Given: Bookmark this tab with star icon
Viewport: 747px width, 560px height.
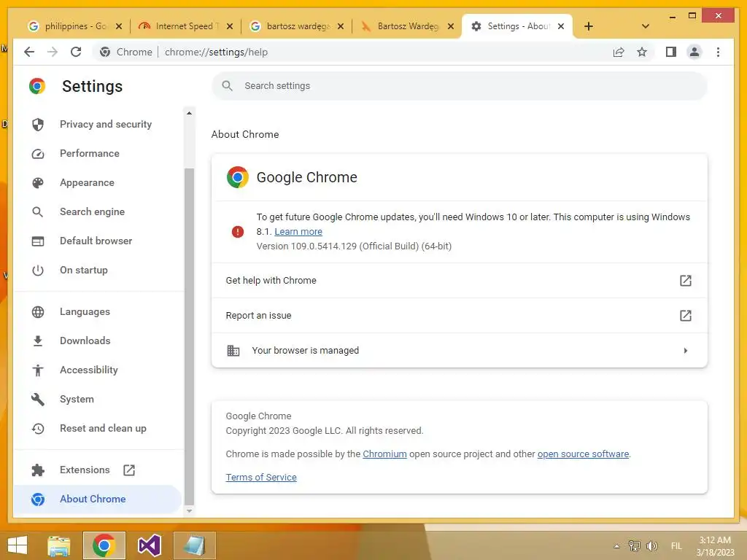Looking at the screenshot, I should 642,52.
